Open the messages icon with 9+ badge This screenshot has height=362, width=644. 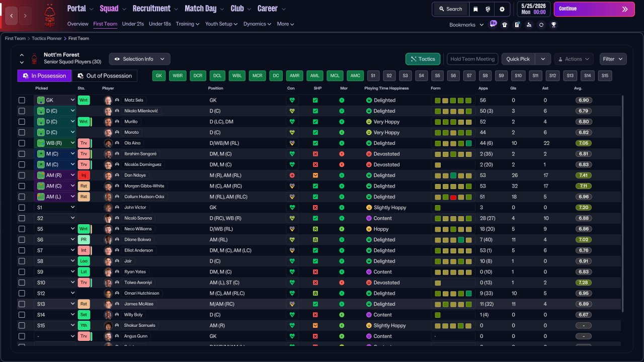point(493,25)
